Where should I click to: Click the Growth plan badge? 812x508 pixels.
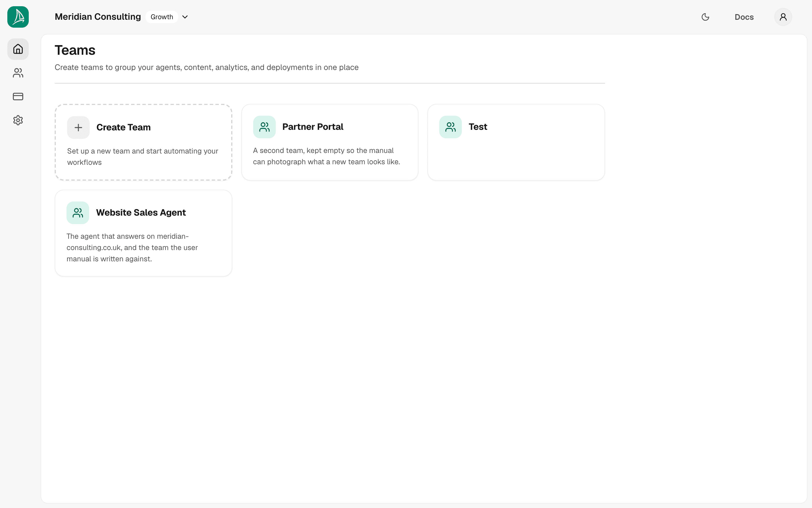(162, 17)
